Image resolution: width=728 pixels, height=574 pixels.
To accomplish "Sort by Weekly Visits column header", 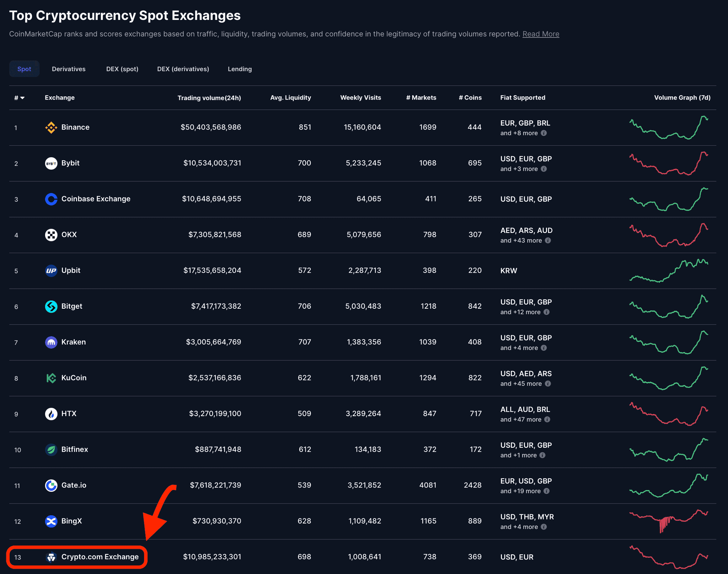I will click(x=360, y=97).
